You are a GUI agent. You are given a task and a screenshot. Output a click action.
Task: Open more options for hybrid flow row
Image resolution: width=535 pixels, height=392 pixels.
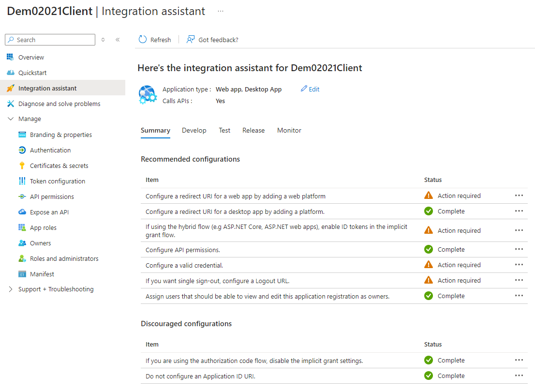point(519,230)
